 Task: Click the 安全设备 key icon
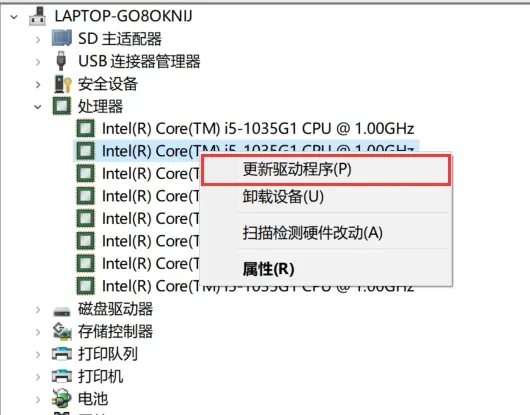63,84
